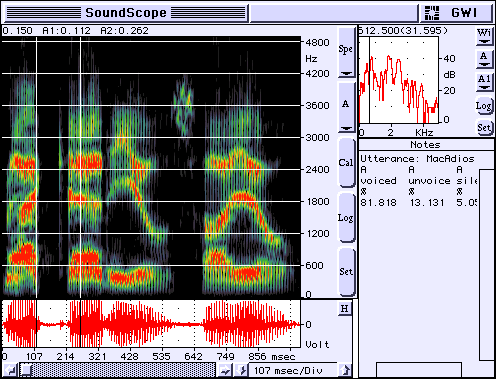This screenshot has width=496, height=379.
Task: Click the horizontal time scrollbar thumb
Action: coord(26,370)
